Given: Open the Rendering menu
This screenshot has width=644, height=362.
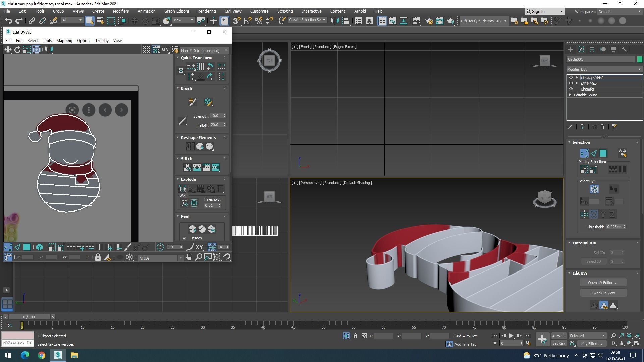Looking at the screenshot, I should [206, 11].
